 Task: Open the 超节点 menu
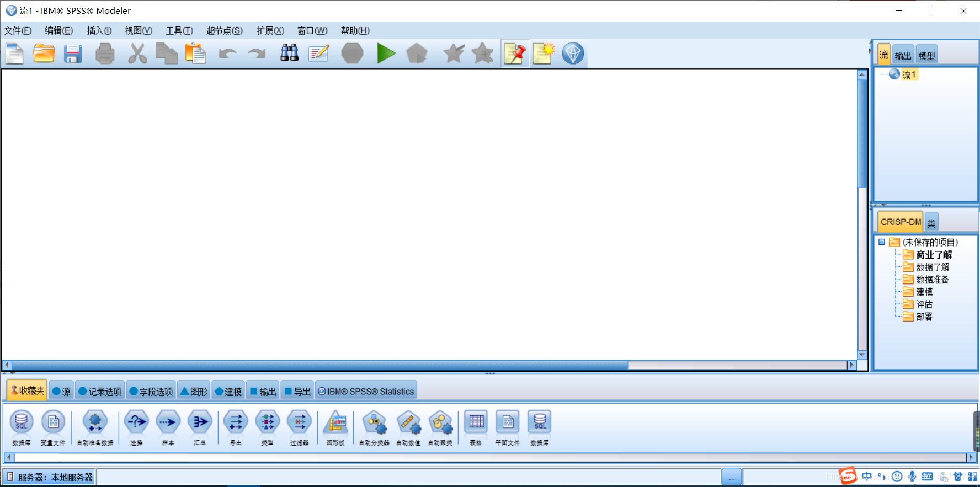pos(225,30)
